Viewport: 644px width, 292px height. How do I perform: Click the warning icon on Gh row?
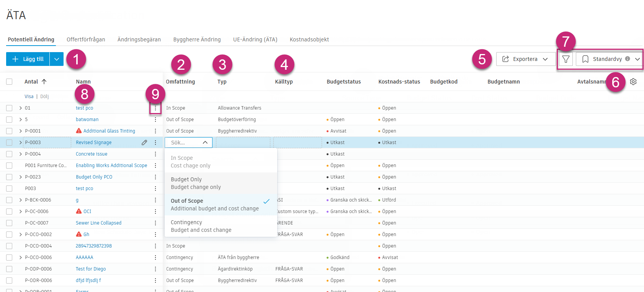[x=79, y=234]
